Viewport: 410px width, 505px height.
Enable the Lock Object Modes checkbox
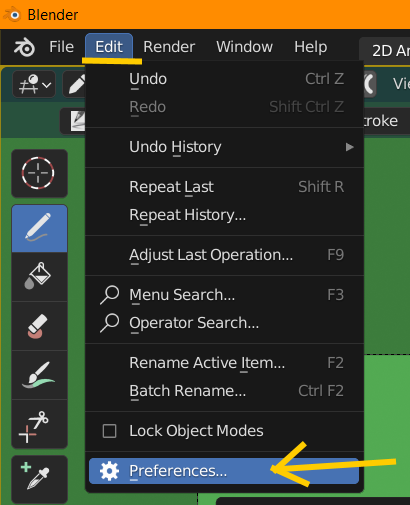(109, 431)
